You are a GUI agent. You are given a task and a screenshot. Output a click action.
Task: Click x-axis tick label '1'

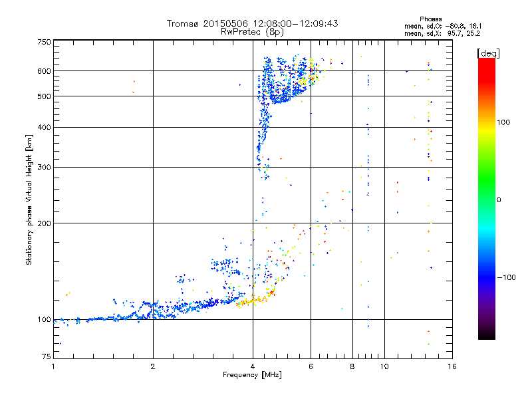(x=53, y=366)
